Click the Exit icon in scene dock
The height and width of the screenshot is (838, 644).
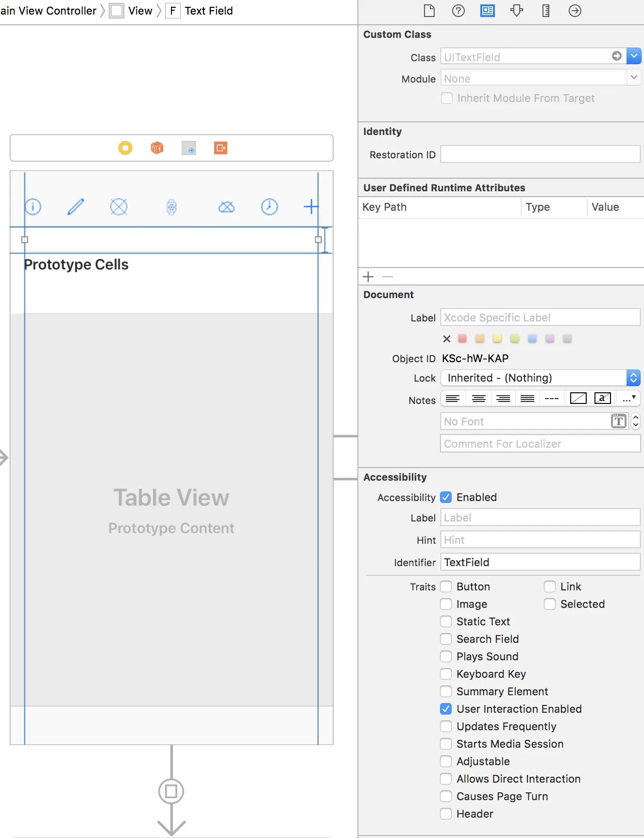[221, 148]
